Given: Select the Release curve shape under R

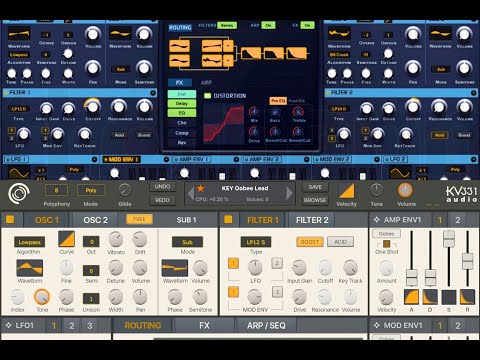Looking at the screenshot, I should pyautogui.click(x=467, y=297).
